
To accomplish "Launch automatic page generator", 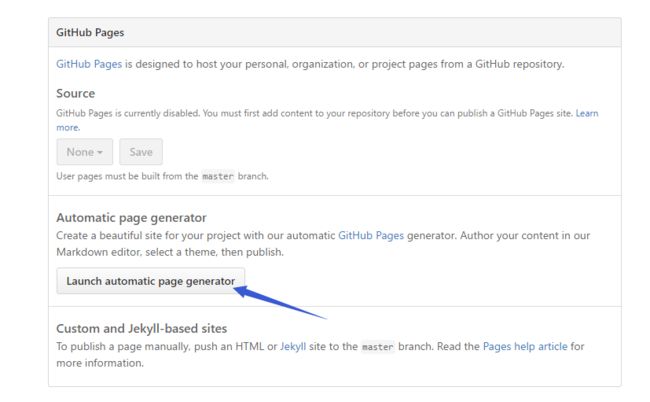I will (x=150, y=281).
